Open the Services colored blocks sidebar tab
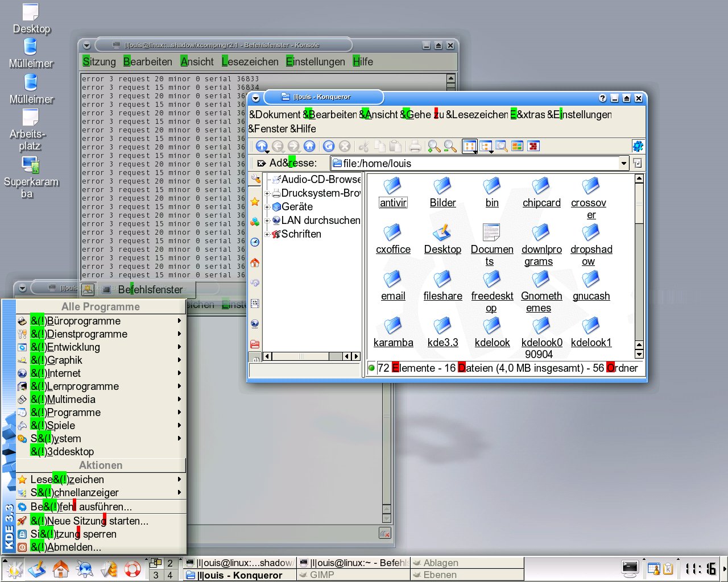 pos(255,222)
